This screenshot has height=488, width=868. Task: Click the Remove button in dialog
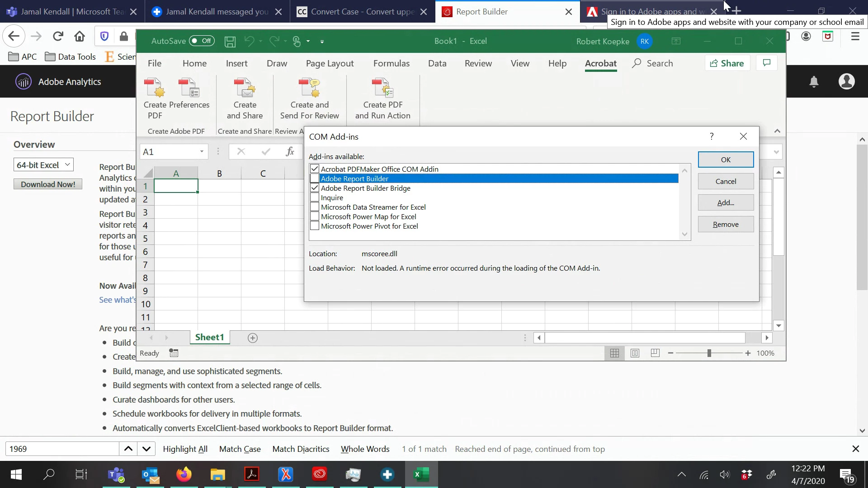coord(725,224)
